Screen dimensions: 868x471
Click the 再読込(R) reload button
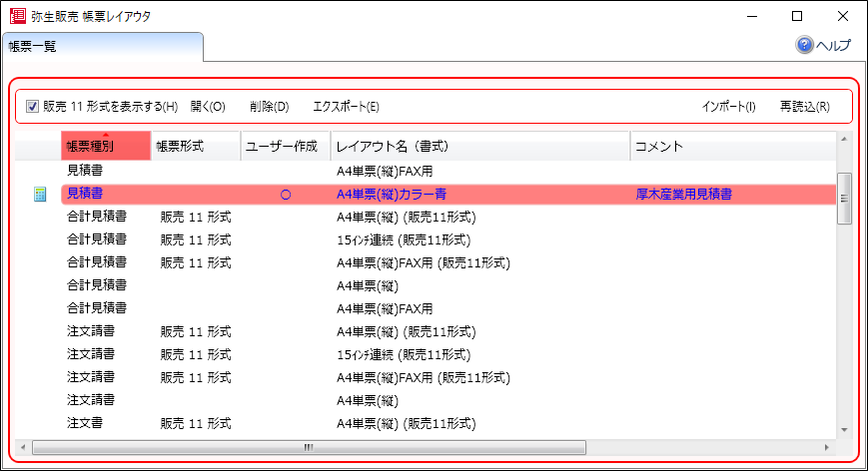coord(805,106)
